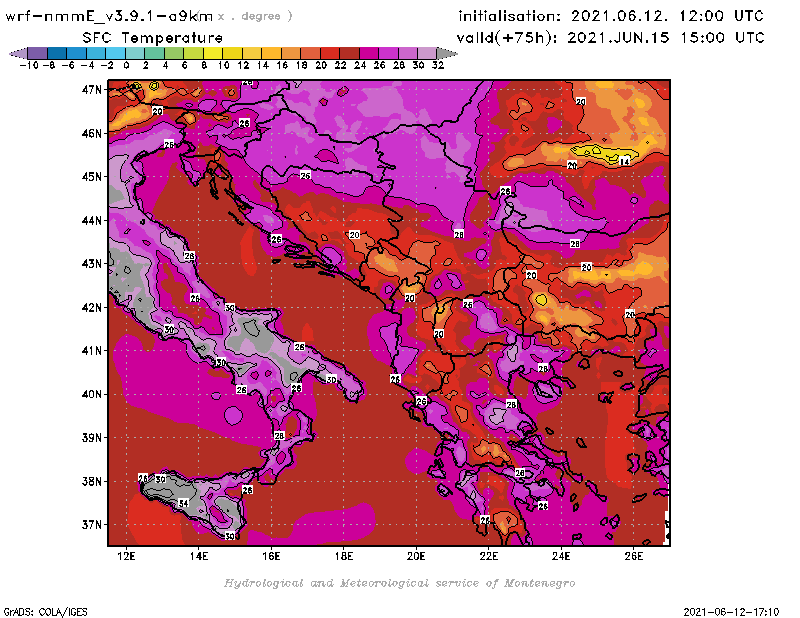Click the '14' contour label on the map
800x618 pixels.
click(x=624, y=162)
